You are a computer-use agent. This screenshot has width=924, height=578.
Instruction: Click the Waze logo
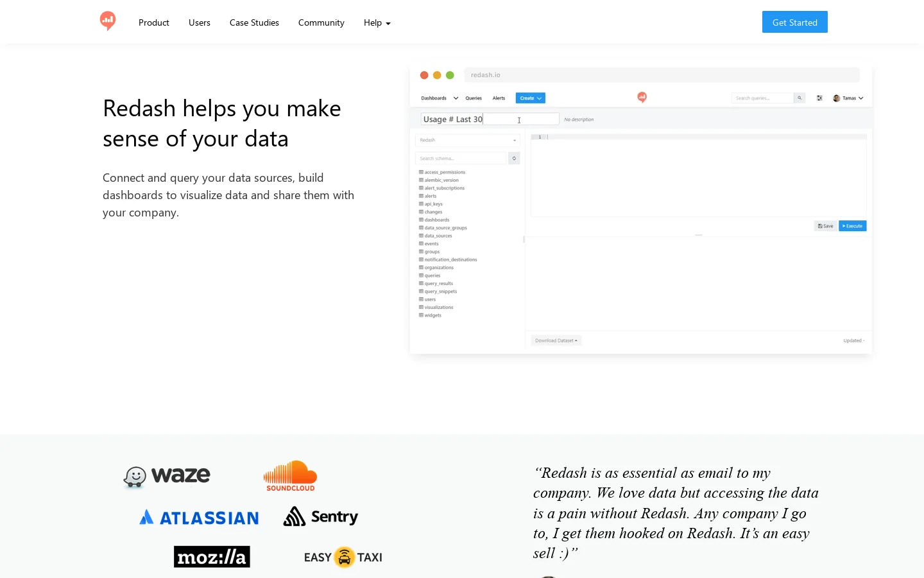[x=167, y=476]
